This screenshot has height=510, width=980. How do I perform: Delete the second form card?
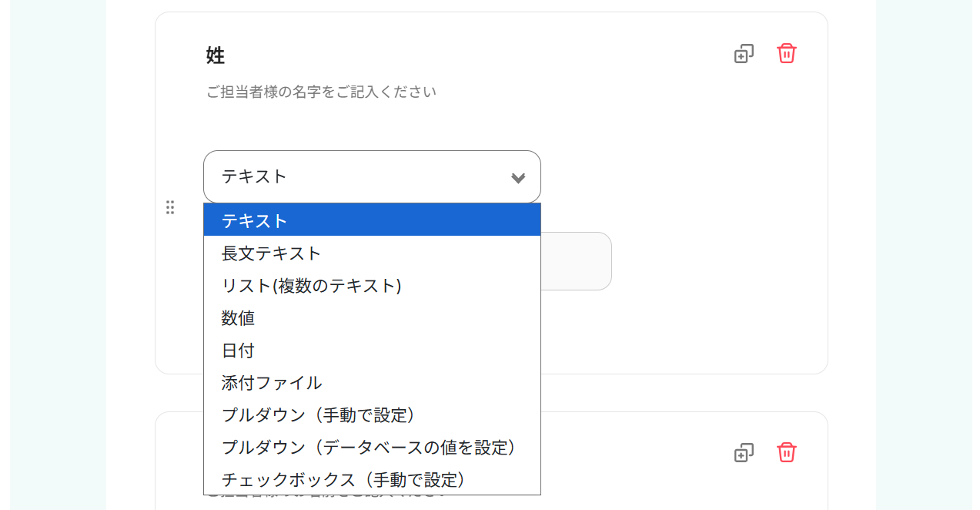coord(787,452)
